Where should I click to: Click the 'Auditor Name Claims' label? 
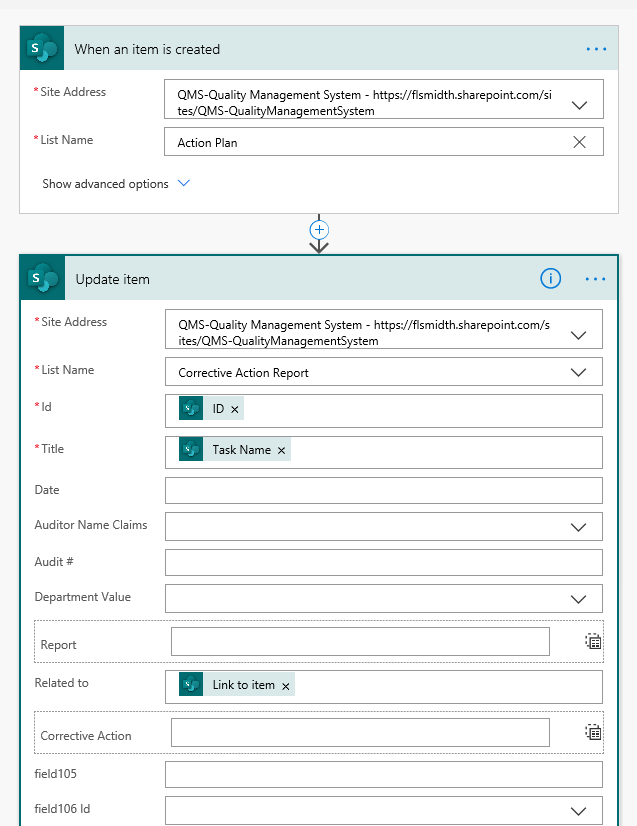[x=91, y=525]
